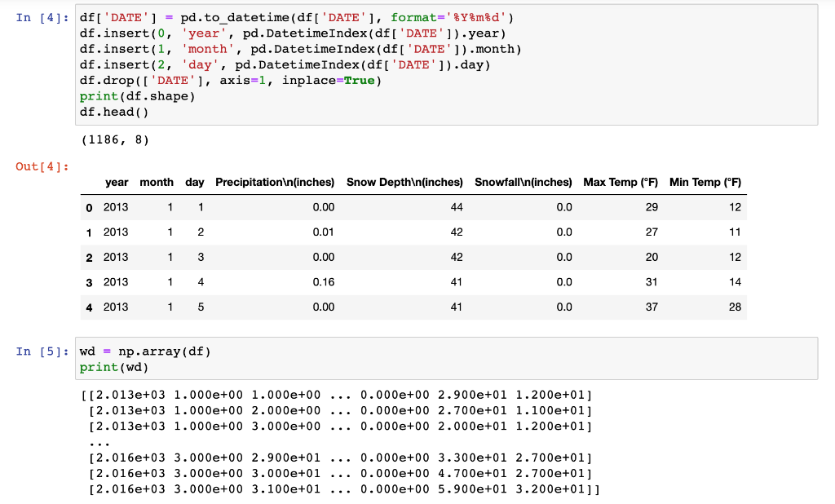The width and height of the screenshot is (835, 504).
Task: Click the 'Min Temp (°F)' column header
Action: pos(705,182)
